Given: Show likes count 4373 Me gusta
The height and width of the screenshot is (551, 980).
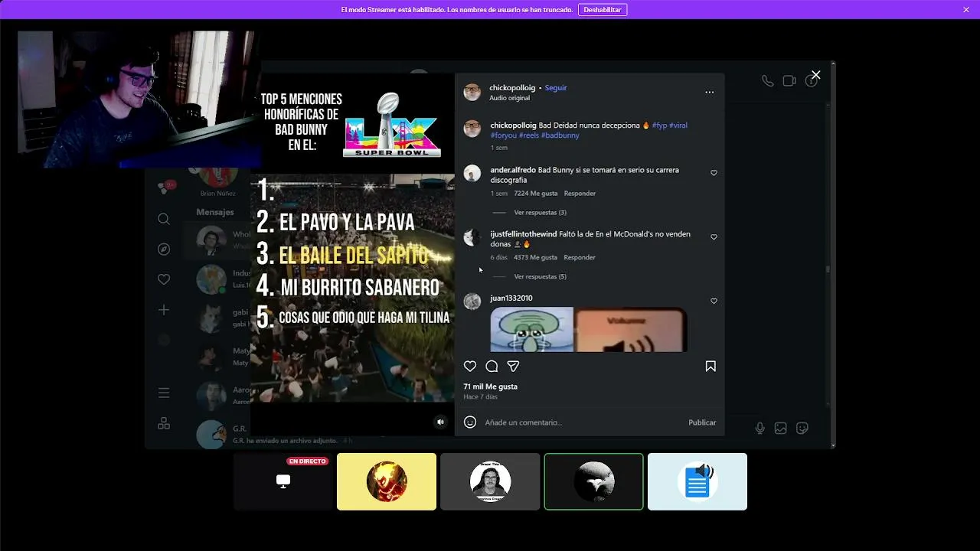Looking at the screenshot, I should click(x=536, y=258).
